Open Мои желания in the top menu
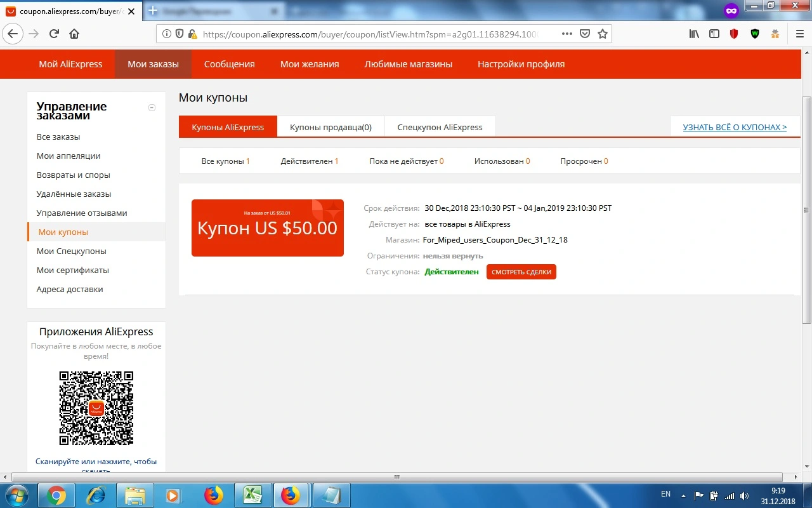This screenshot has width=812, height=508. [310, 64]
